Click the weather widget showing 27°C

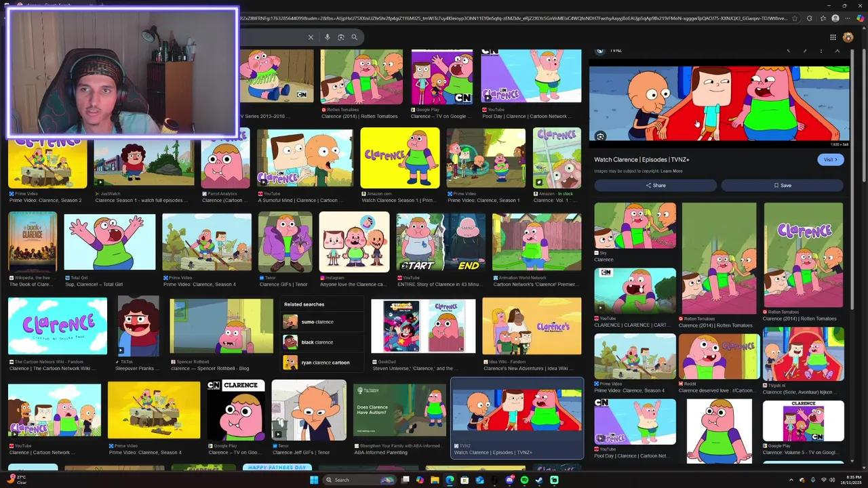coord(17,480)
